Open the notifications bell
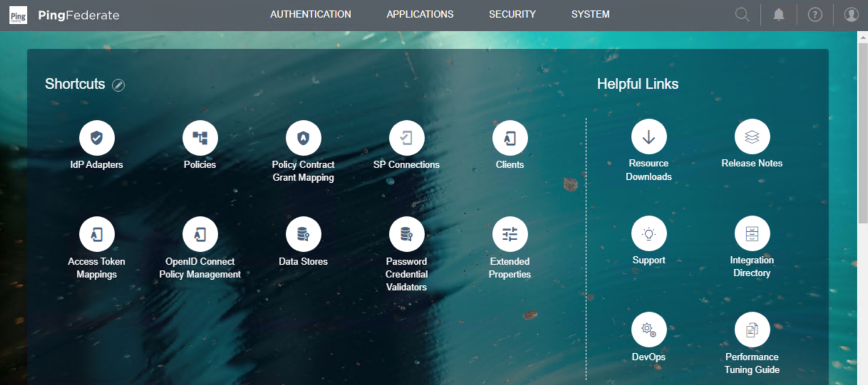This screenshot has height=385, width=868. [779, 15]
